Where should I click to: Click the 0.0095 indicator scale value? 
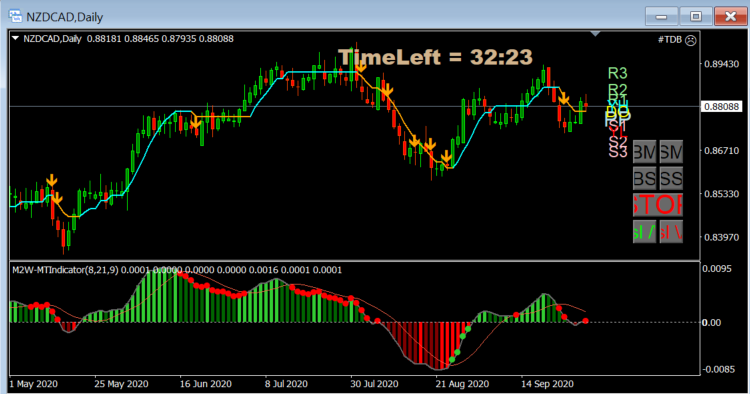(x=717, y=269)
